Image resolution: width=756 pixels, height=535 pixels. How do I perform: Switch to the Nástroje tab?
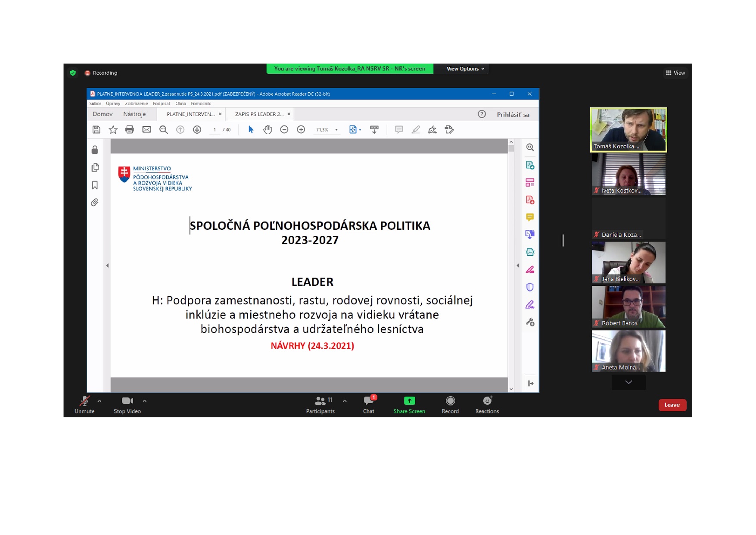click(x=134, y=114)
